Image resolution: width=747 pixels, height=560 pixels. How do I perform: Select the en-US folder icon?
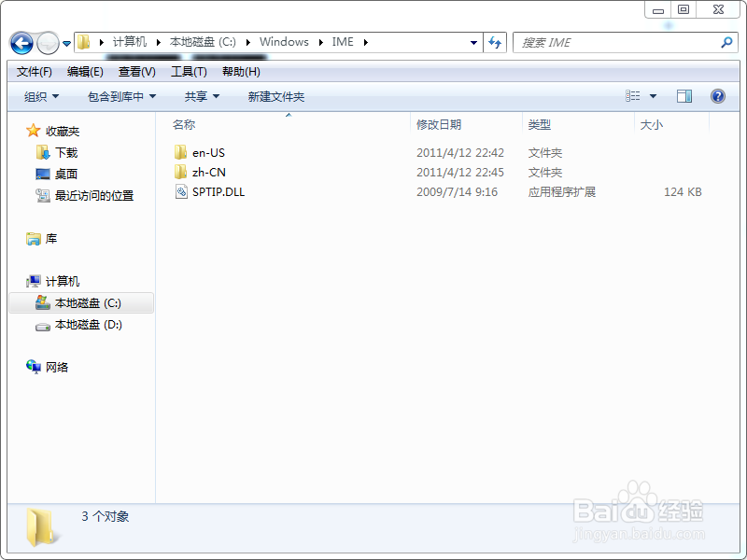pyautogui.click(x=180, y=152)
